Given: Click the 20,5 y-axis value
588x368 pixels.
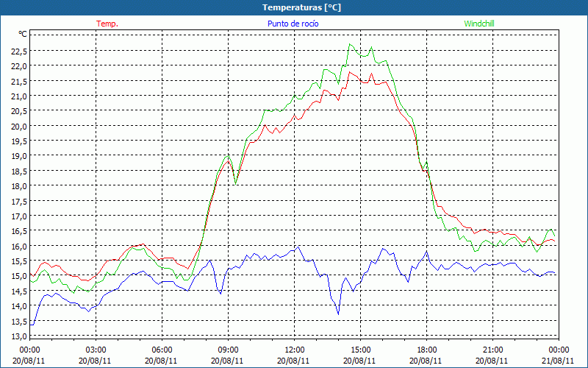Looking at the screenshot, I should click(19, 111).
